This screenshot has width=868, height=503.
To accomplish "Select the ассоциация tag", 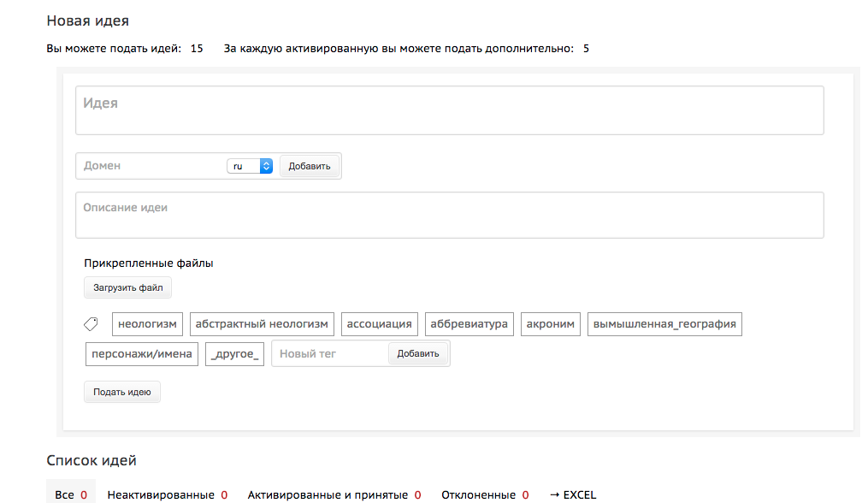I will pyautogui.click(x=379, y=324).
